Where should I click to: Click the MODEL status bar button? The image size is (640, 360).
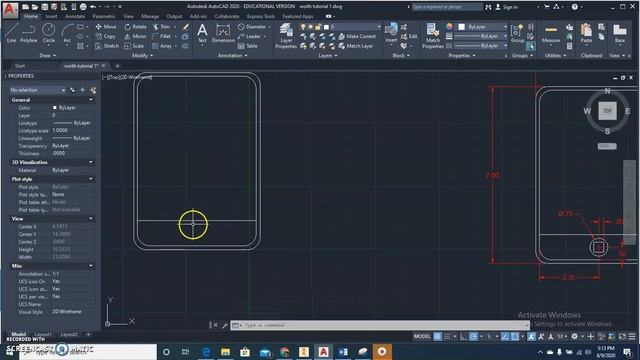point(422,336)
